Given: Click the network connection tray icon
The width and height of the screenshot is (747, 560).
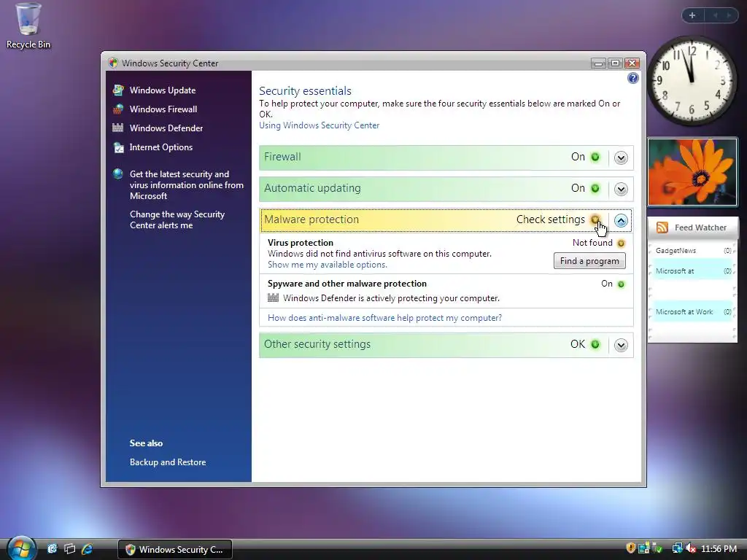Looking at the screenshot, I should [677, 548].
